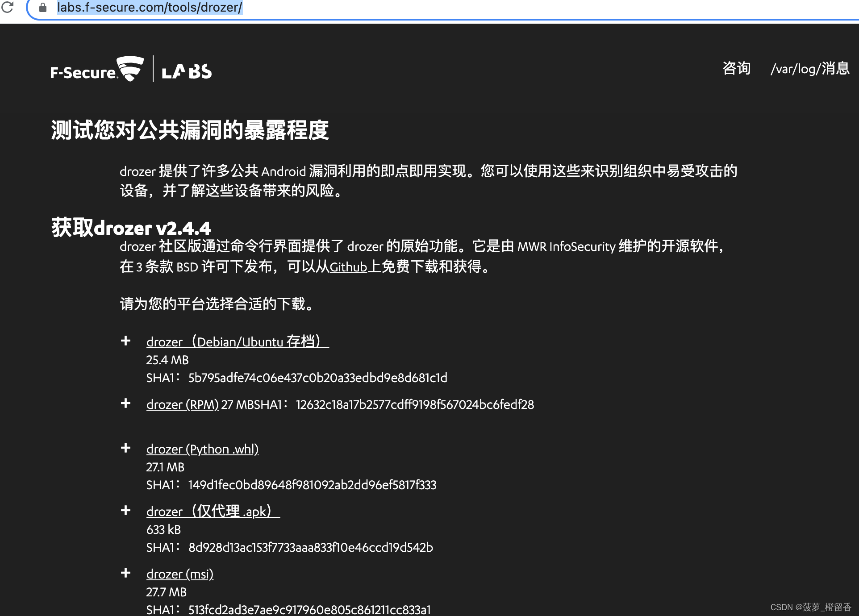Expand the drozer (RPM) section
Viewport: 859px width, 616px height.
click(x=125, y=403)
